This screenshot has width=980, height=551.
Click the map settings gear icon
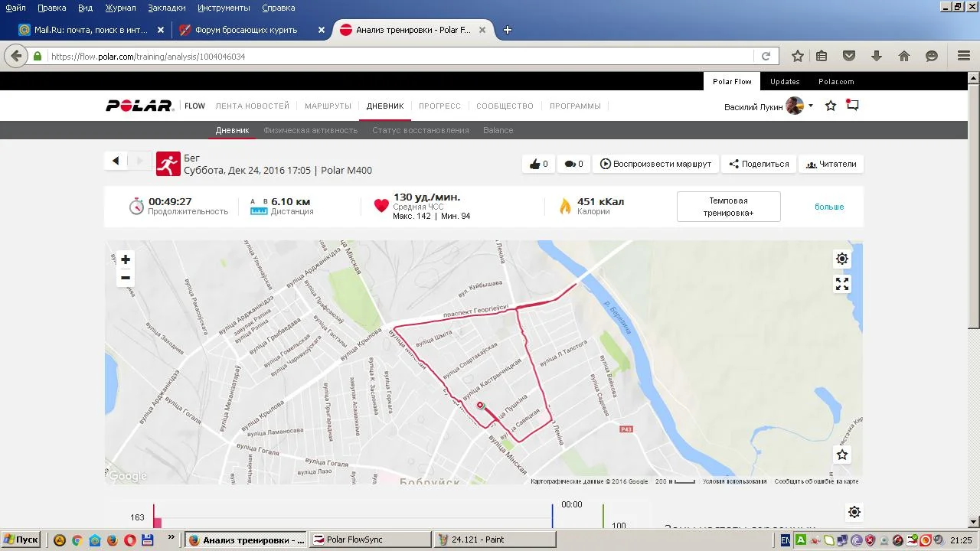[842, 259]
